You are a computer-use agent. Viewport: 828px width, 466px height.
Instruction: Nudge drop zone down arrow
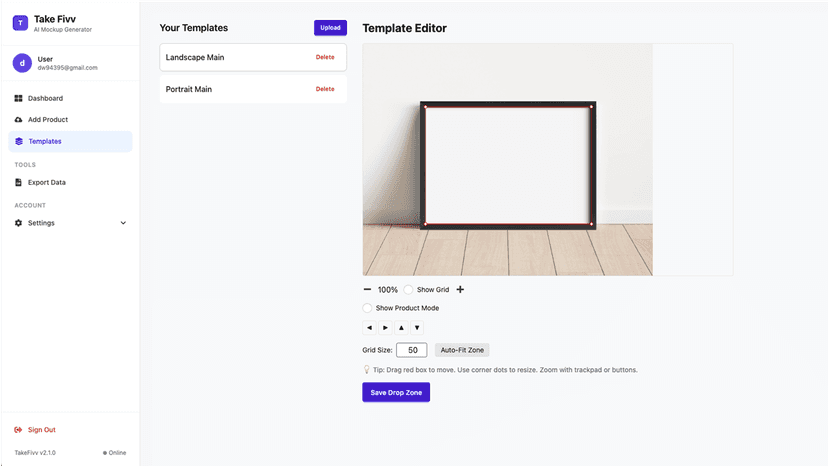point(417,328)
